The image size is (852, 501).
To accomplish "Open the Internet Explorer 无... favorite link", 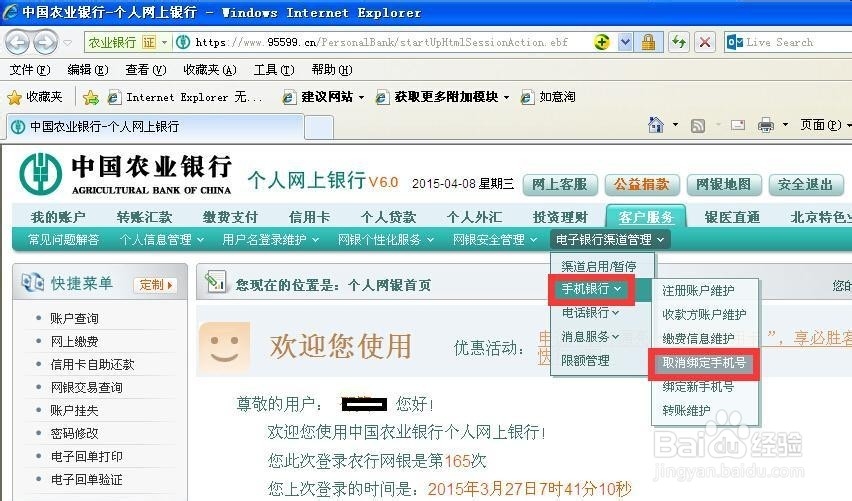I will (185, 97).
